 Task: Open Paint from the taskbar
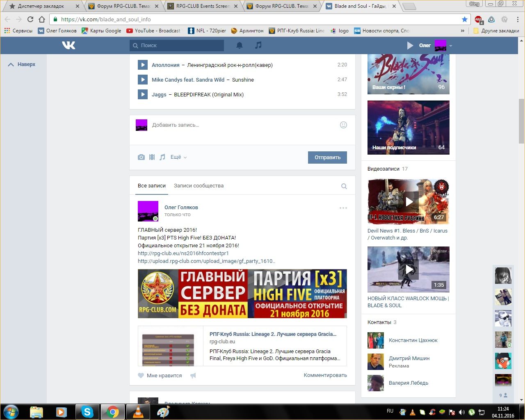(163, 411)
